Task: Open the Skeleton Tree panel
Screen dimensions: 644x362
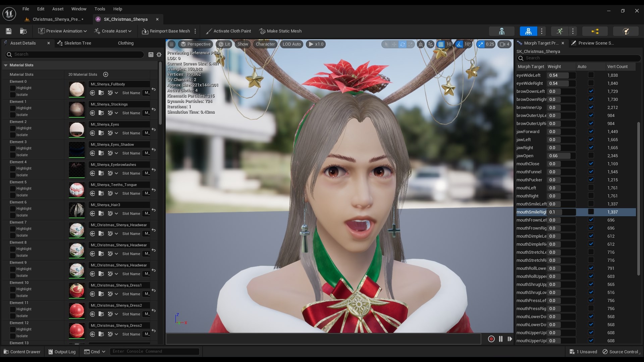Action: (78, 43)
